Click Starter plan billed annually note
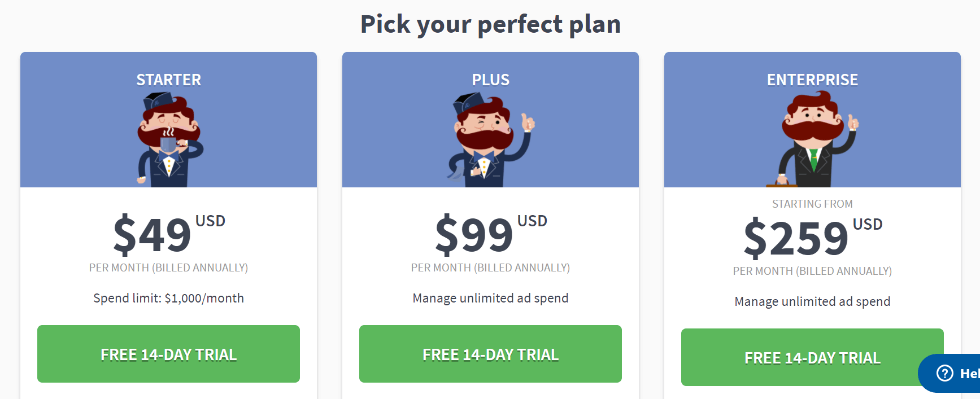This screenshot has width=980, height=399. [168, 268]
